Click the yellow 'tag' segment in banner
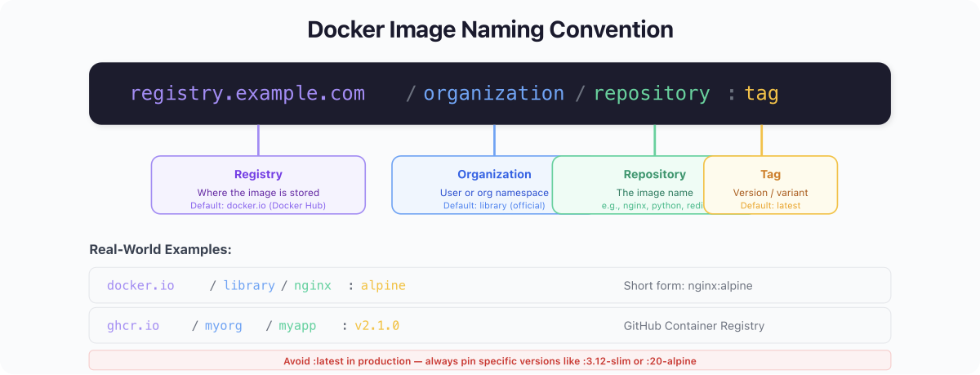The width and height of the screenshot is (980, 375). point(762,94)
